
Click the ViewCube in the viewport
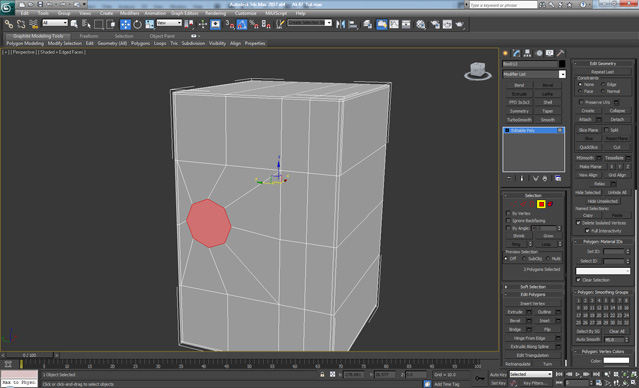(x=477, y=71)
